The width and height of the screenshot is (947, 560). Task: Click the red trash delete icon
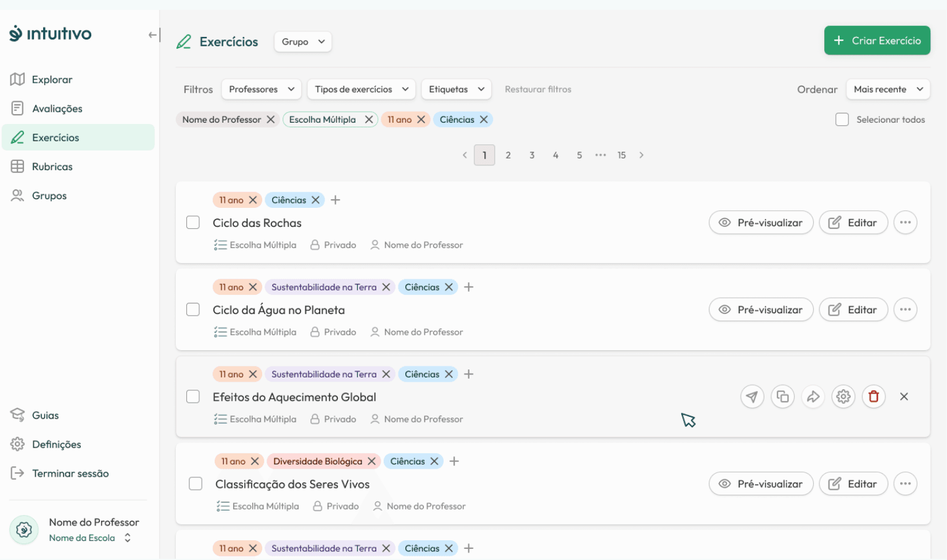(874, 397)
